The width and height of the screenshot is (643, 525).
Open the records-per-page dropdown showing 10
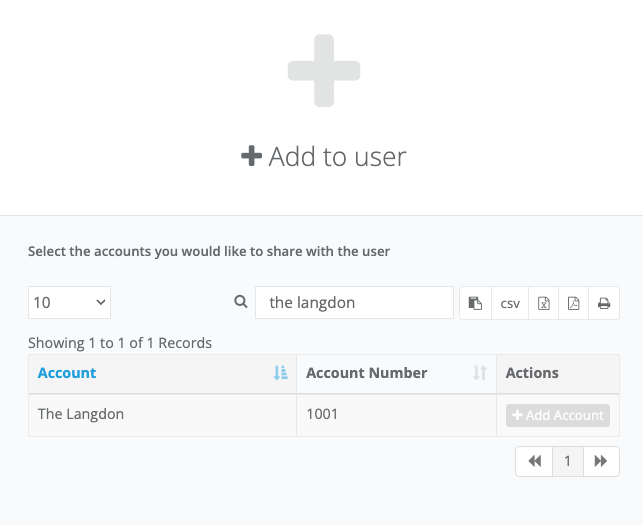coord(69,302)
